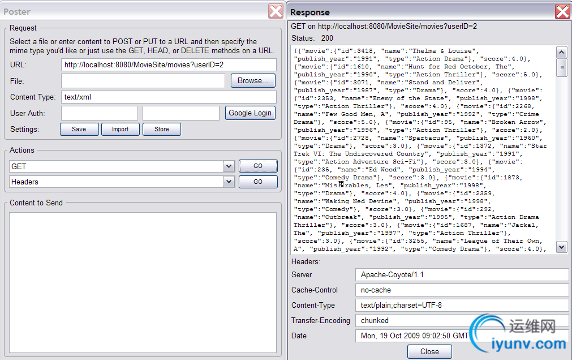The width and height of the screenshot is (572, 360).
Task: Click inside the JSON response text area
Action: click(423, 150)
